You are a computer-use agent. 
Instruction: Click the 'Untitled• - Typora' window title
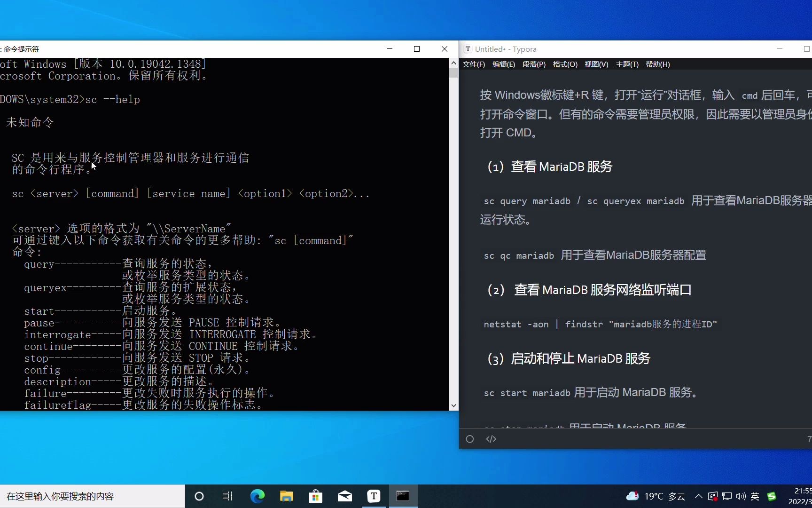pyautogui.click(x=506, y=49)
